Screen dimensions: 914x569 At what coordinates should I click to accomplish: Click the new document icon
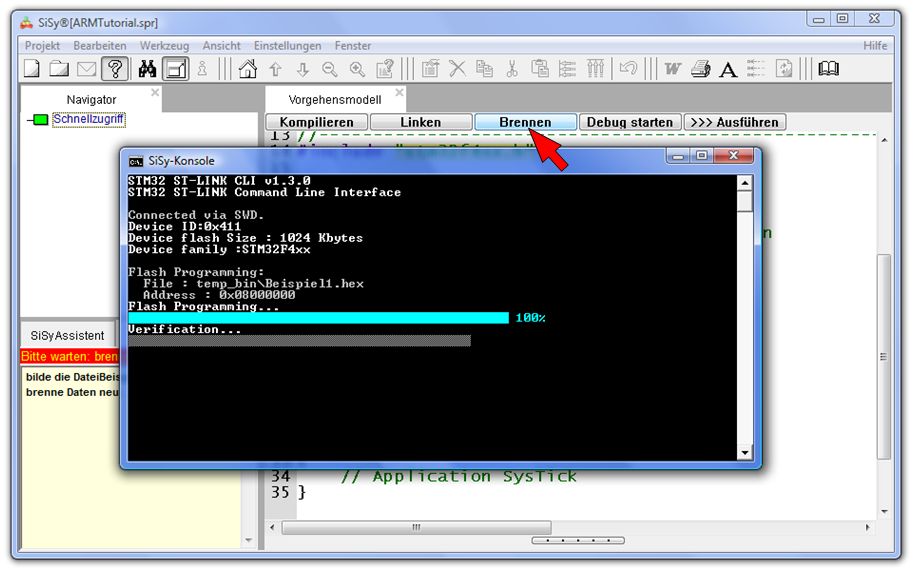pos(33,68)
